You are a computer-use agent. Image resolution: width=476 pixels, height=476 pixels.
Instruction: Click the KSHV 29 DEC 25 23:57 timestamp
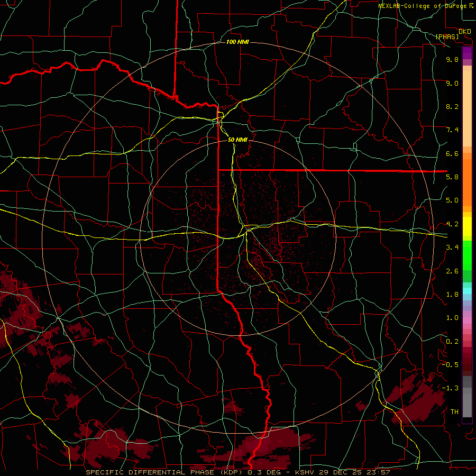342,472
